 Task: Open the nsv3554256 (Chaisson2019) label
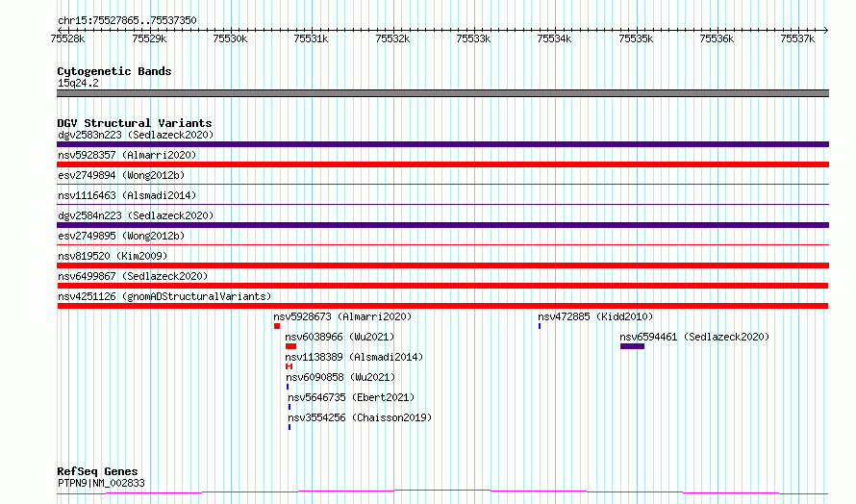tap(360, 417)
